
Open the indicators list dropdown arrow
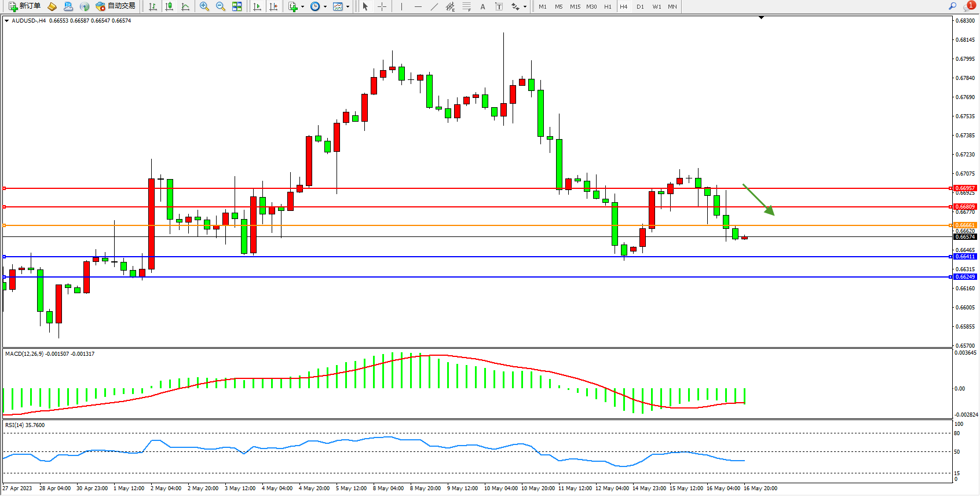point(302,7)
